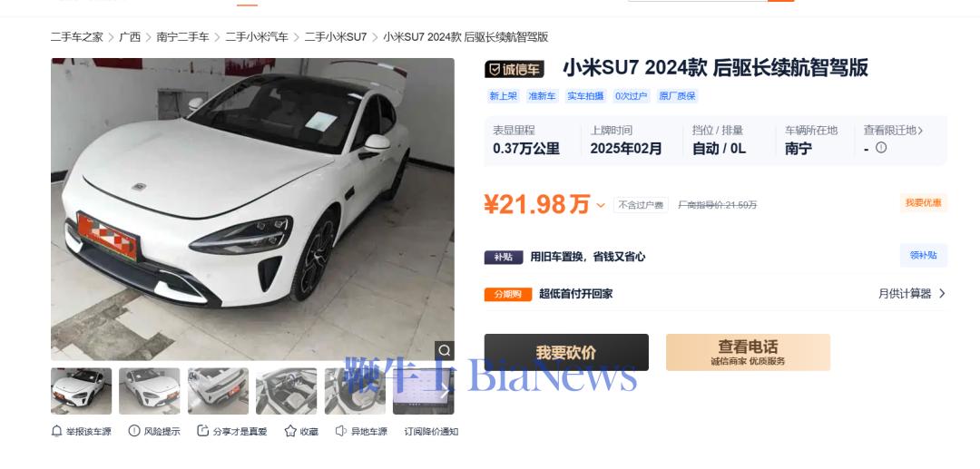Select the second car thumbnail
980x469 pixels.
coord(150,391)
